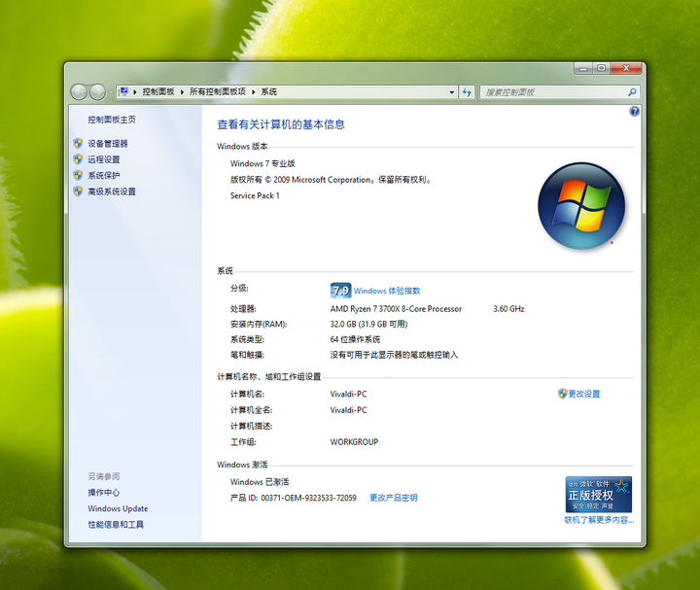Viewport: 700px width, 590px height.
Task: Open 设备管理器 link
Action: click(x=108, y=144)
